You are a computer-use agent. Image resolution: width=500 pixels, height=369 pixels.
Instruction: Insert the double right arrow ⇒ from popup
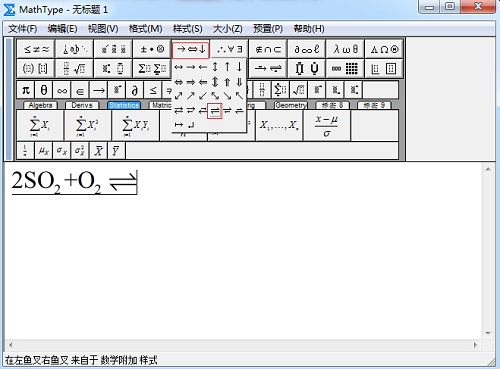coord(191,82)
